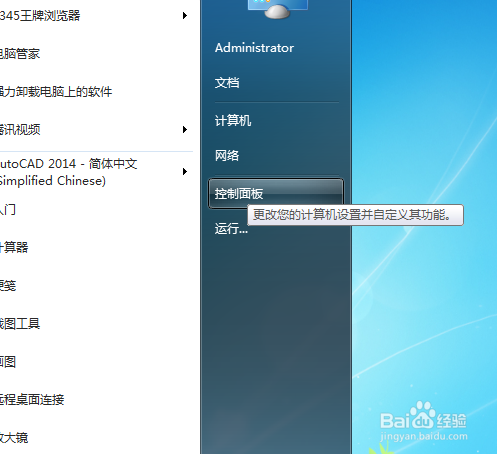Open the 控制面板 (Control Panel) entry
Image resolution: width=497 pixels, height=454 pixels.
point(275,193)
